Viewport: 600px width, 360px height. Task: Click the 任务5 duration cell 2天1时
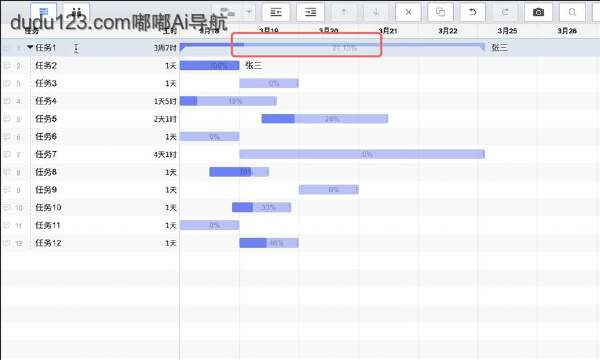(165, 119)
